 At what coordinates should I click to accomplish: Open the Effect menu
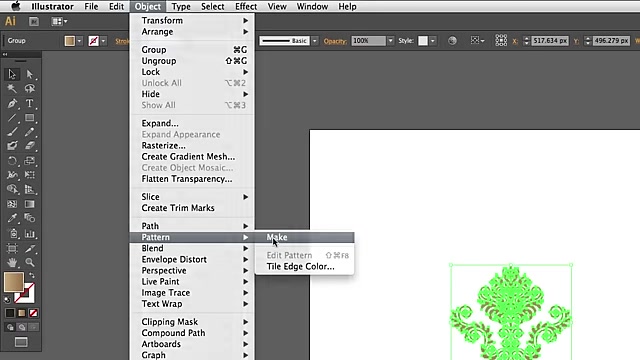pos(246,7)
